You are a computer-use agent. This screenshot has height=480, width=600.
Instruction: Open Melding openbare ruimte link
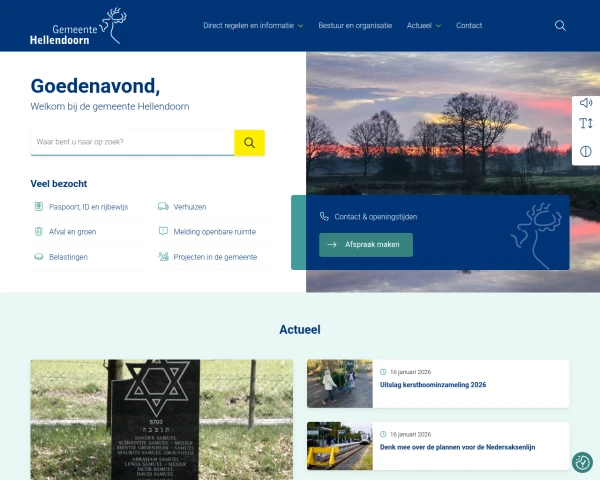coord(215,232)
